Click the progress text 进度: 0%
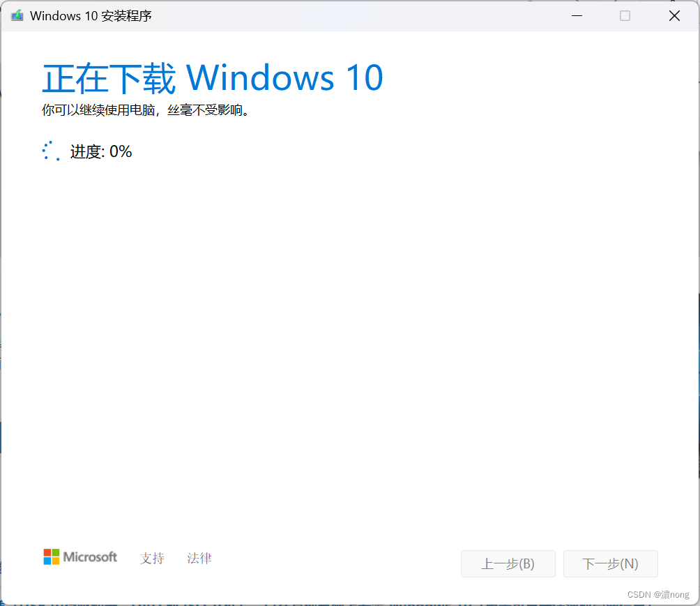The width and height of the screenshot is (700, 606). [101, 152]
